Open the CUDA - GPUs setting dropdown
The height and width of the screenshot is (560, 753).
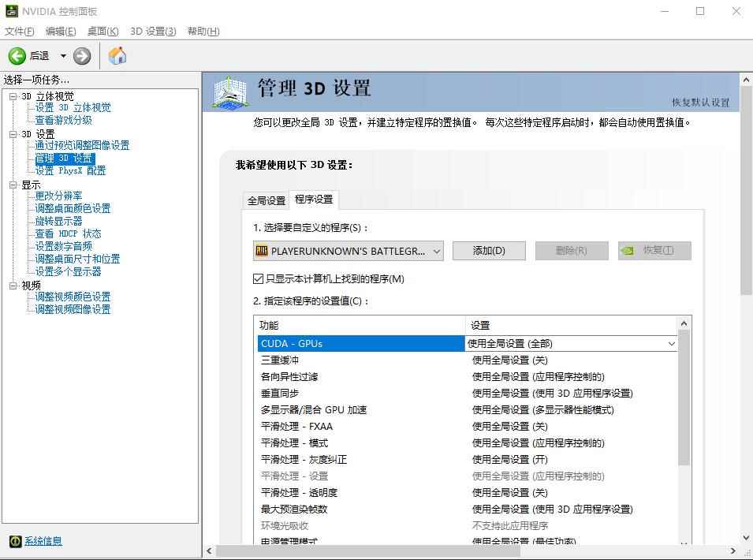[671, 344]
